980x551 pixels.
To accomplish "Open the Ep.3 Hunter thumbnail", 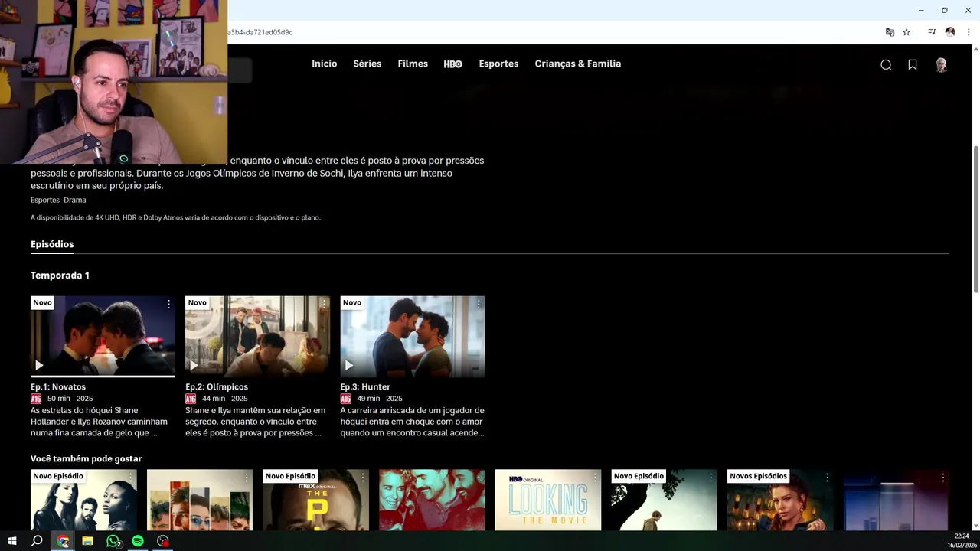I will click(x=412, y=336).
